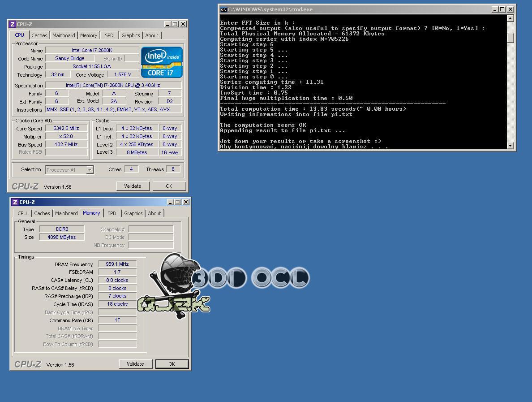Image resolution: width=532 pixels, height=402 pixels.
Task: Click the FSB:DRAM ratio value 1:7
Action: 117,272
